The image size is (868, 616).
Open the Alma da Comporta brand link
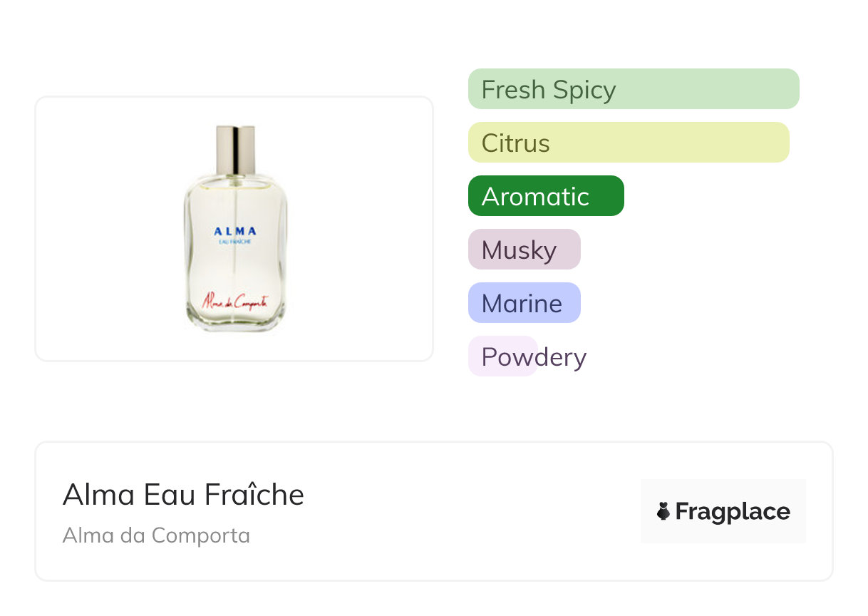click(156, 535)
